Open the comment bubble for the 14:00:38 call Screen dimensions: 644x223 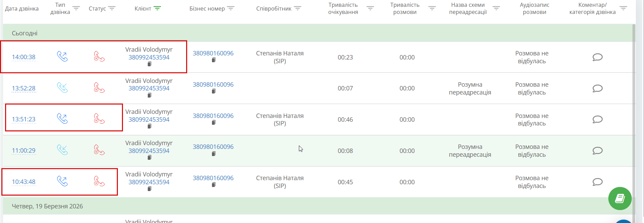click(597, 57)
